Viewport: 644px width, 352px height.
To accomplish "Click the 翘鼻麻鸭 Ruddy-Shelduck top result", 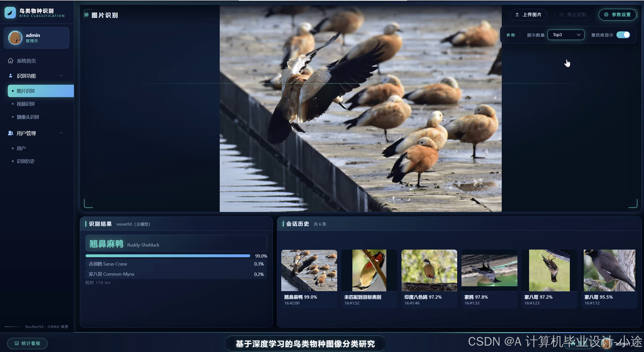I will 176,243.
